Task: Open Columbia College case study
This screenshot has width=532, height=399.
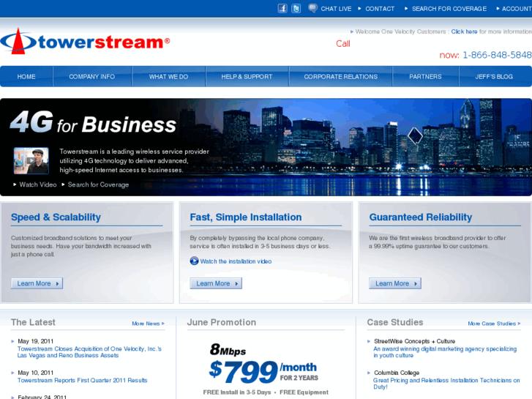Action: [397, 373]
